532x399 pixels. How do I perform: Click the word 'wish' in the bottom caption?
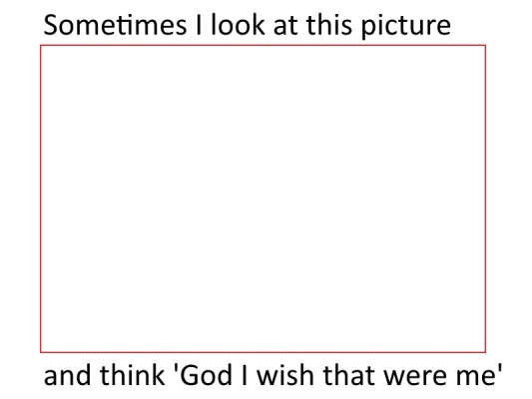[285, 375]
